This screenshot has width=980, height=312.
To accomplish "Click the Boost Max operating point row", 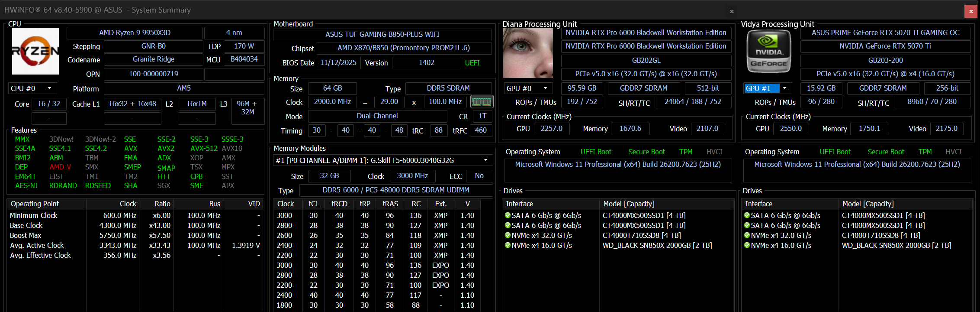I will (x=135, y=235).
